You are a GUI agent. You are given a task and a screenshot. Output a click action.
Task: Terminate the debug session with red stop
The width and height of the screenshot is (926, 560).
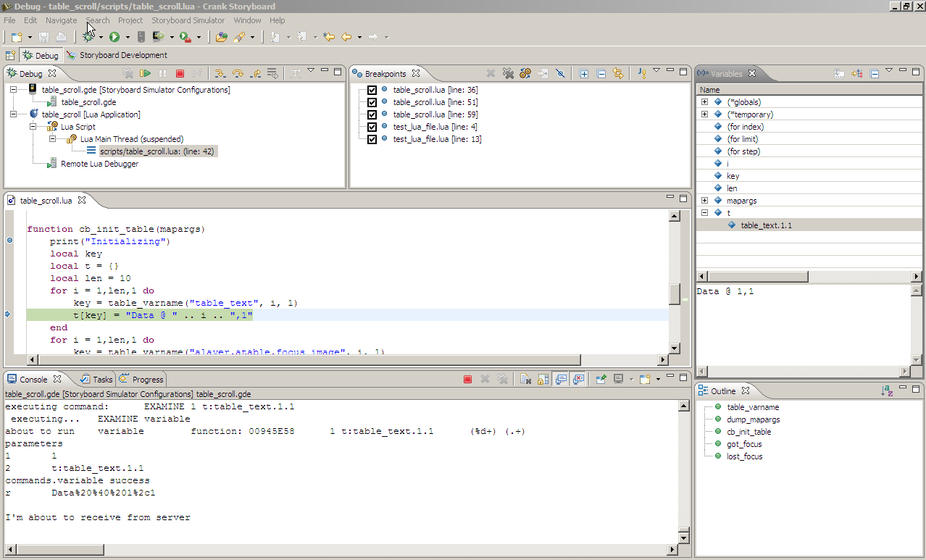pos(180,73)
